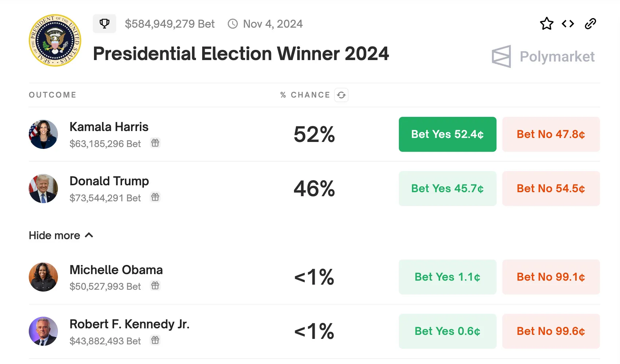Click the gift icon under Kamala Harris
620x364 pixels.
pyautogui.click(x=155, y=143)
